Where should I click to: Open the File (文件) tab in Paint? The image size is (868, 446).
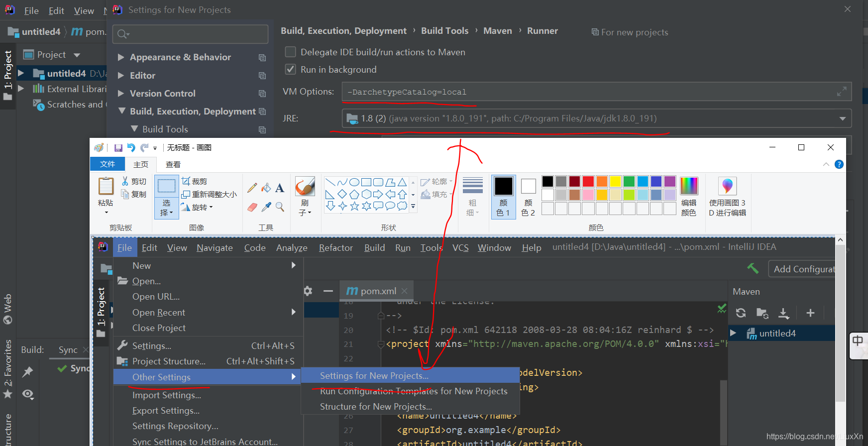(x=108, y=164)
